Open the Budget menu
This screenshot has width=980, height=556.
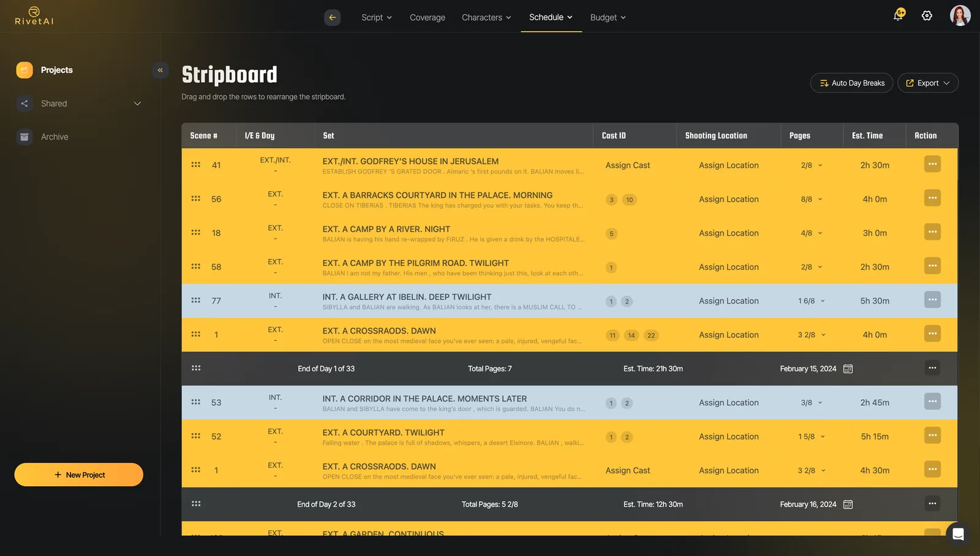[x=608, y=17]
